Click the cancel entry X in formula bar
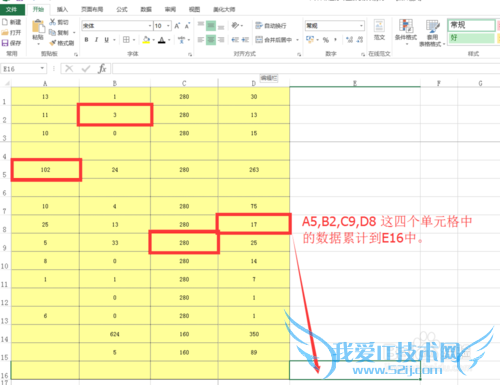This screenshot has width=500, height=385. pyautogui.click(x=69, y=69)
